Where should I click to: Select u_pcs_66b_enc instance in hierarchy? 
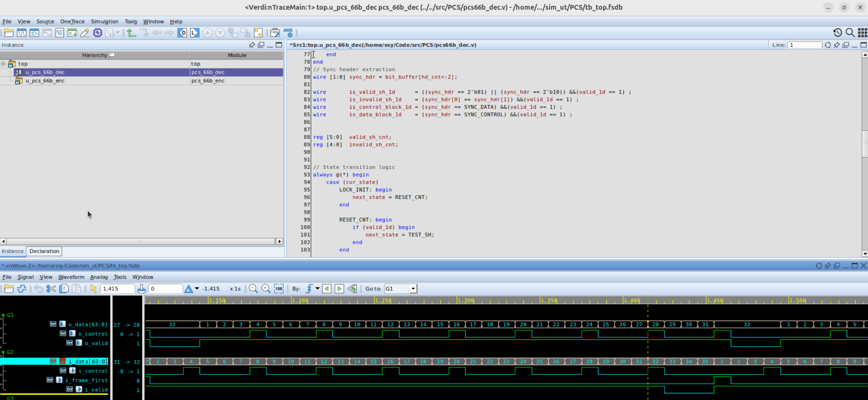(x=45, y=81)
